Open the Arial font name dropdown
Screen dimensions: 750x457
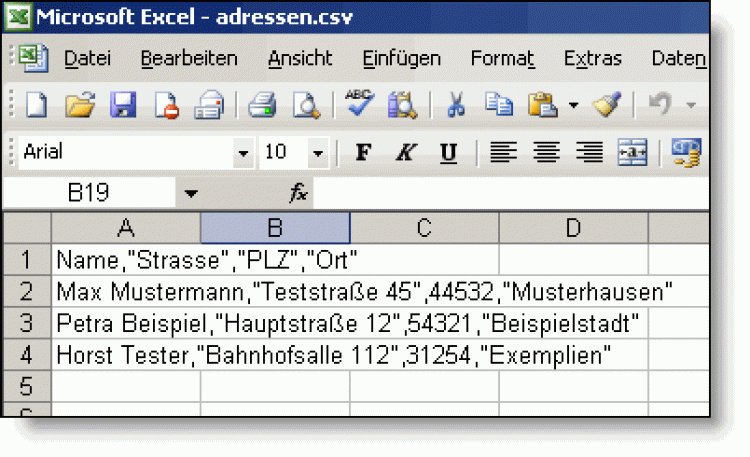[x=243, y=153]
